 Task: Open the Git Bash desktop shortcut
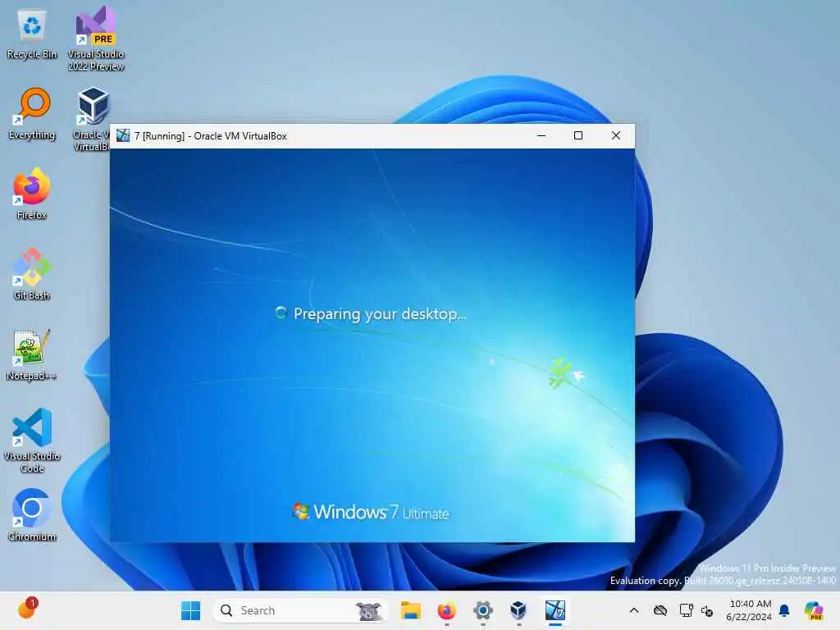[32, 274]
